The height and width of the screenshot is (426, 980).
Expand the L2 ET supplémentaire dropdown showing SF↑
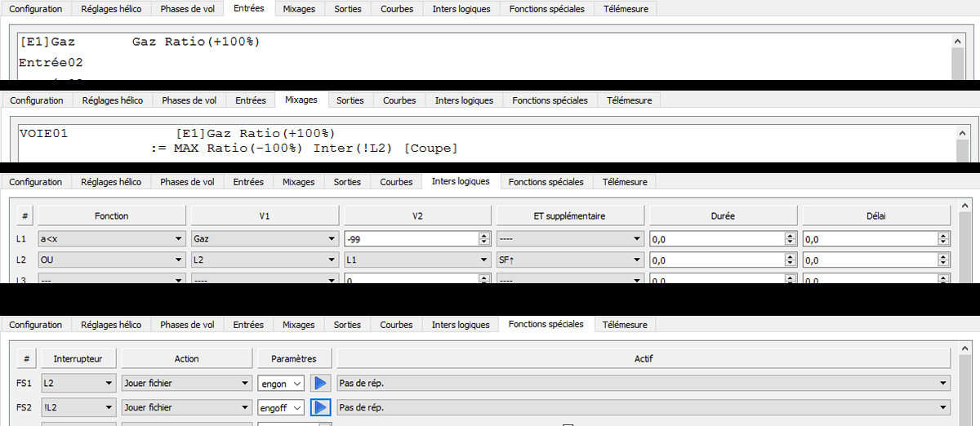570,260
